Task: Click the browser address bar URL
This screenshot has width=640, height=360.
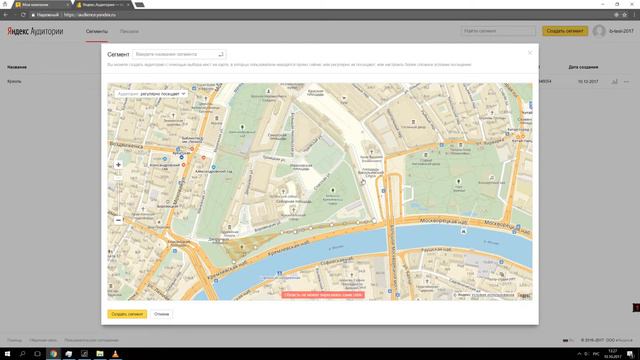Action: coord(90,15)
